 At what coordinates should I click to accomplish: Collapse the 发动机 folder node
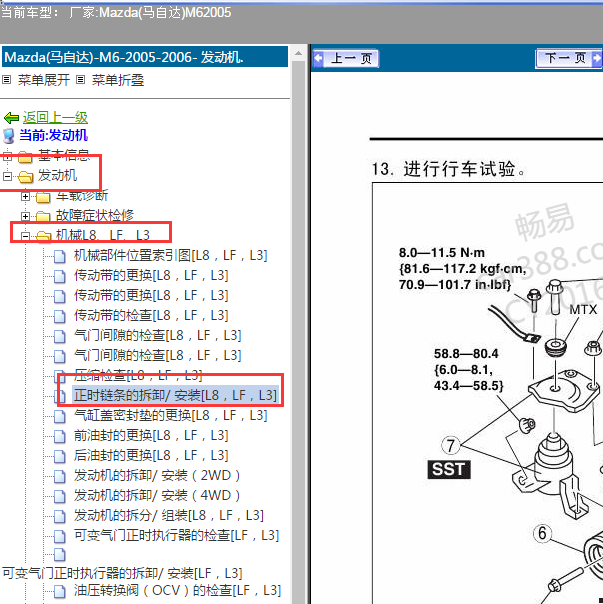pyautogui.click(x=7, y=176)
